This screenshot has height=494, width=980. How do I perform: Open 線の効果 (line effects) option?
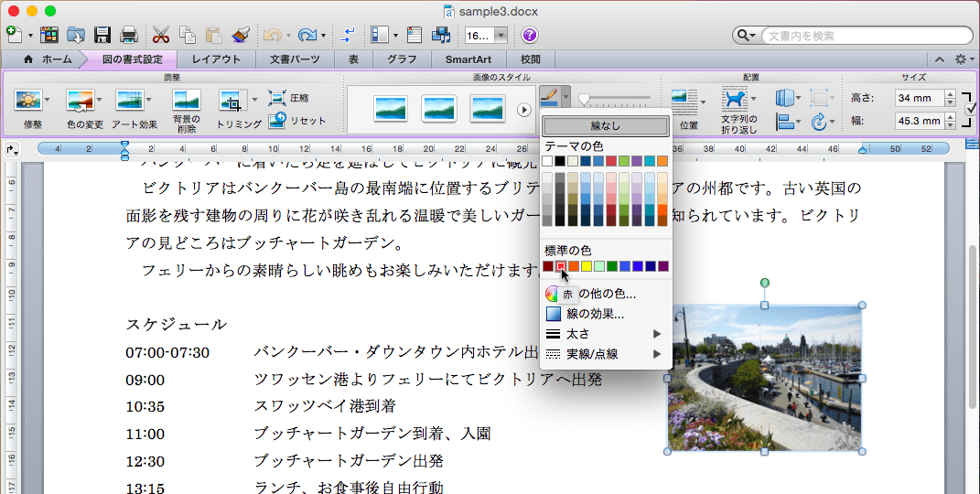coord(595,314)
